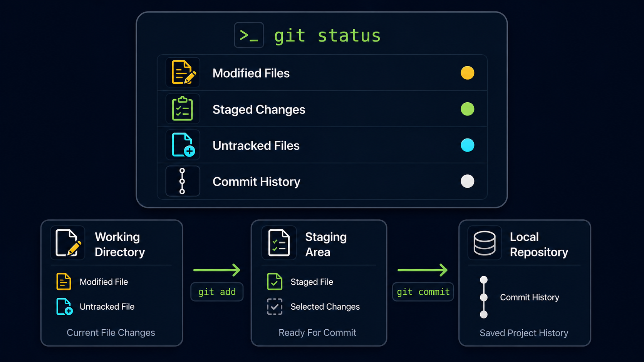Click the Staged Changes clipboard icon
Image resolution: width=644 pixels, height=362 pixels.
click(x=183, y=108)
